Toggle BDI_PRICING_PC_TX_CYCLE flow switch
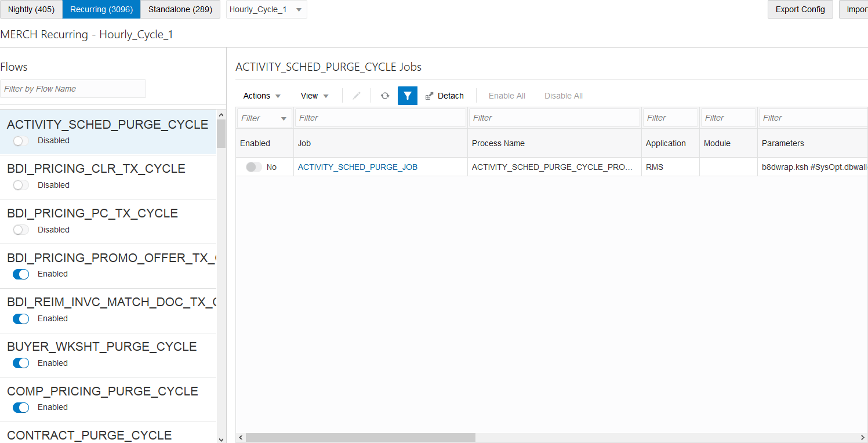This screenshot has width=868, height=443. 21,230
